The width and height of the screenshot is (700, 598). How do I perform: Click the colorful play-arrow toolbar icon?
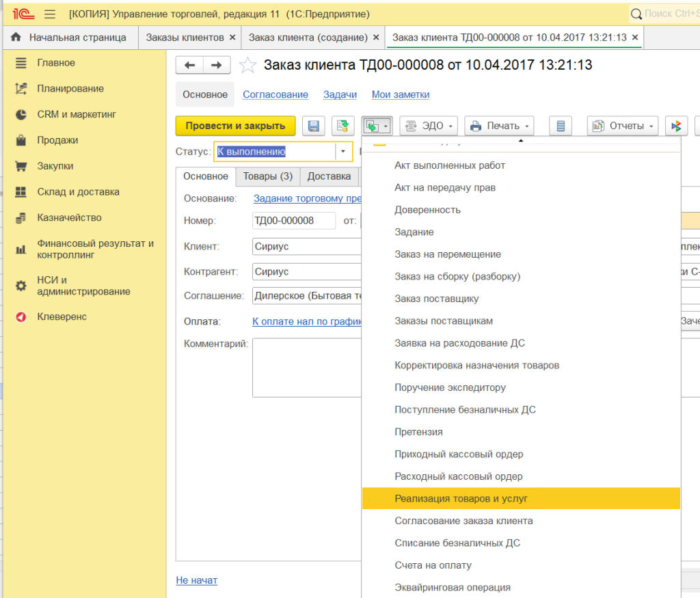click(676, 126)
